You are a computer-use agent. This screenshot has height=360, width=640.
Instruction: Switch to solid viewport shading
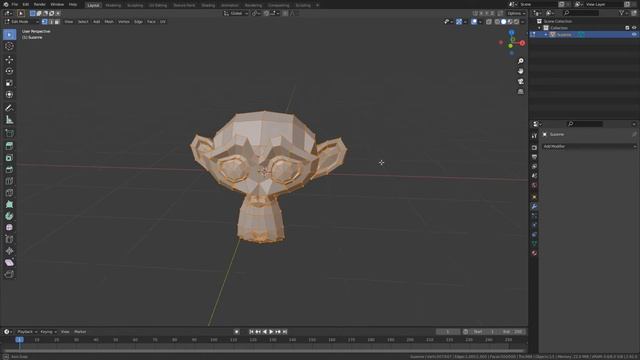click(504, 22)
